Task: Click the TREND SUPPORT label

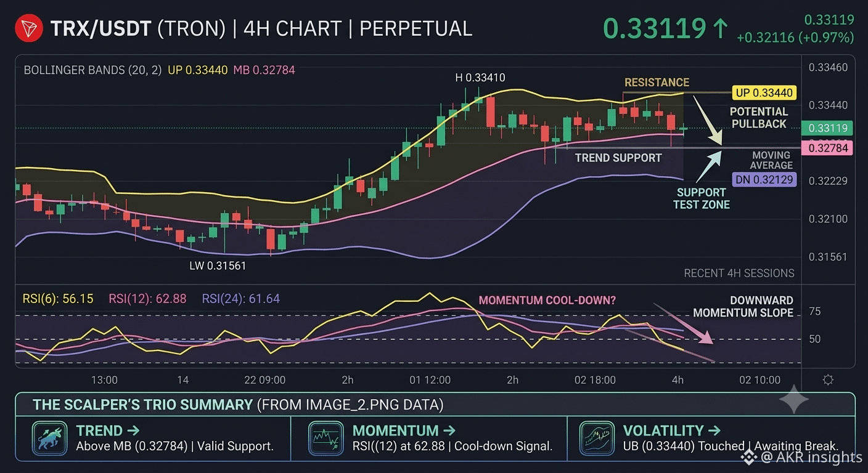Action: click(618, 158)
